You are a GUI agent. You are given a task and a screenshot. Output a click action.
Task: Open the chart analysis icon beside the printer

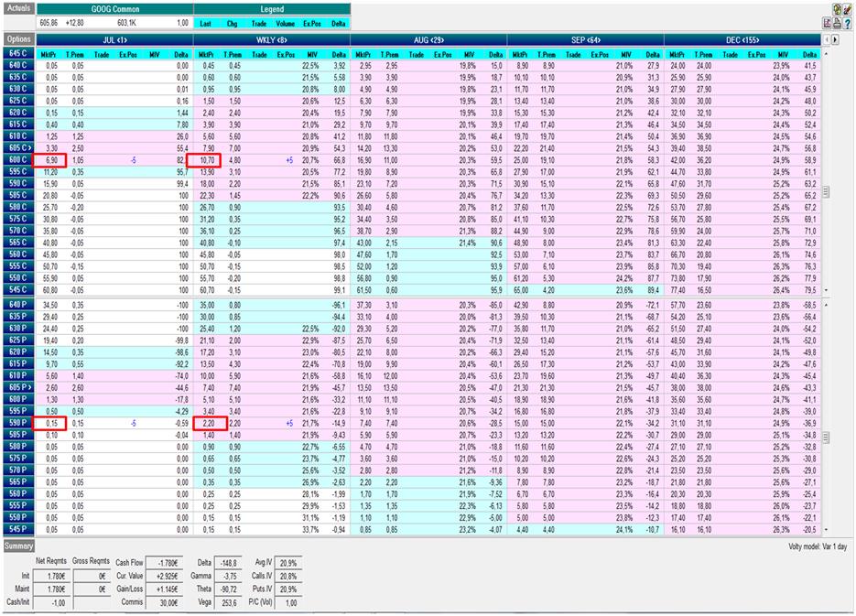828,23
